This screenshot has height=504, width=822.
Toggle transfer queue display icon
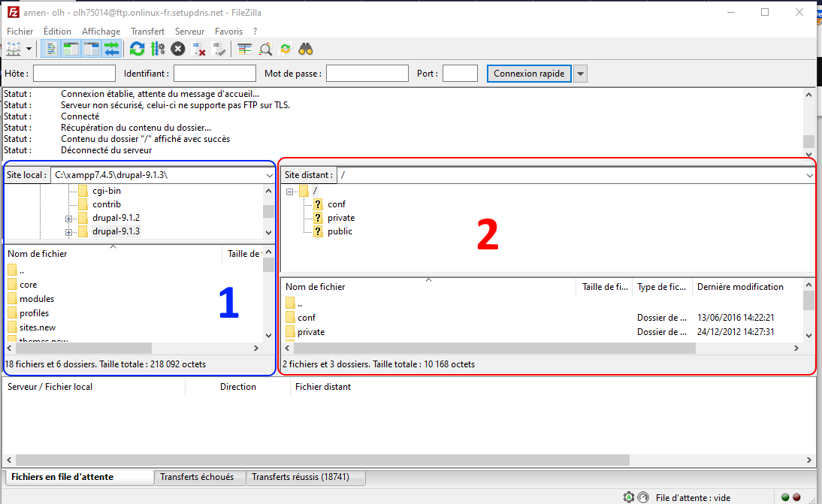[112, 50]
